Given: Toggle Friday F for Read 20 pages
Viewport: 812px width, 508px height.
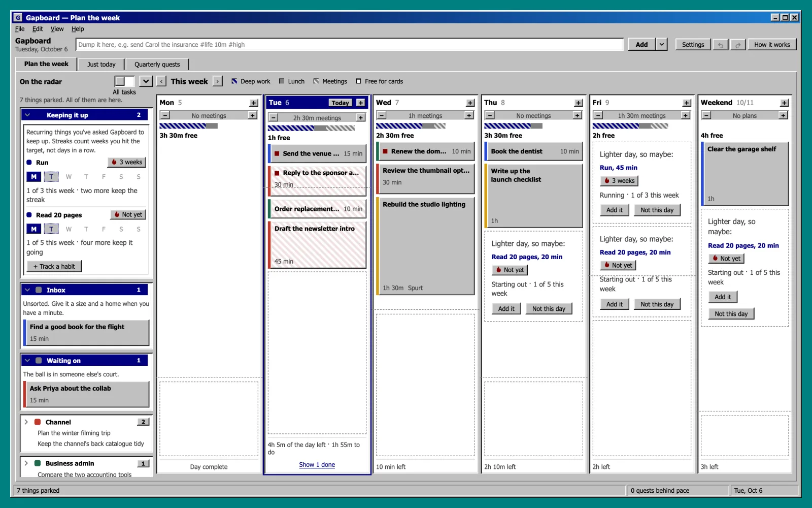Looking at the screenshot, I should tap(104, 229).
